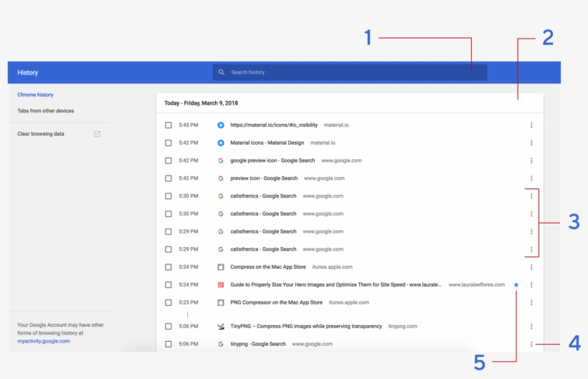Follow the myactivity.google.com link

pos(44,341)
